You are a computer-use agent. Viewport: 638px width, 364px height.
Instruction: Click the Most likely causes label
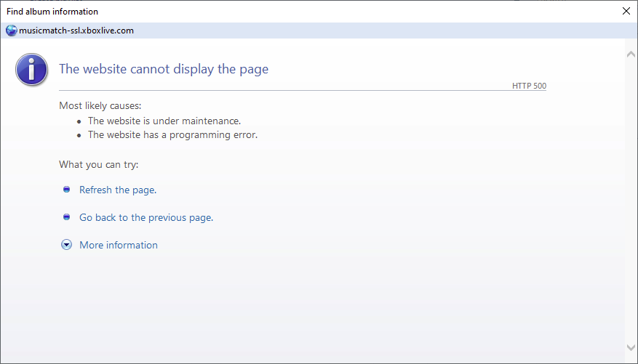click(x=100, y=105)
